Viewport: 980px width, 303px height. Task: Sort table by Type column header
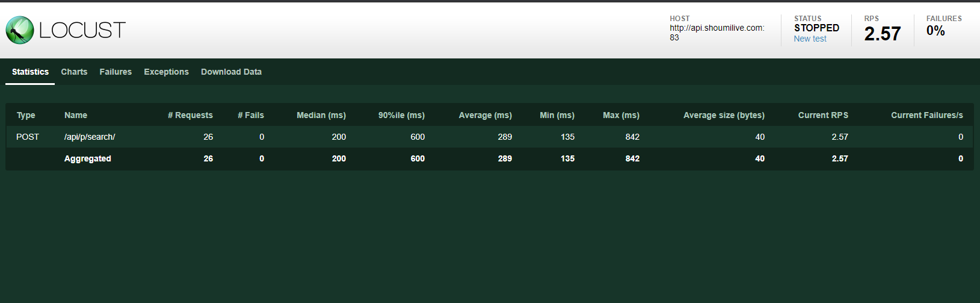(26, 115)
